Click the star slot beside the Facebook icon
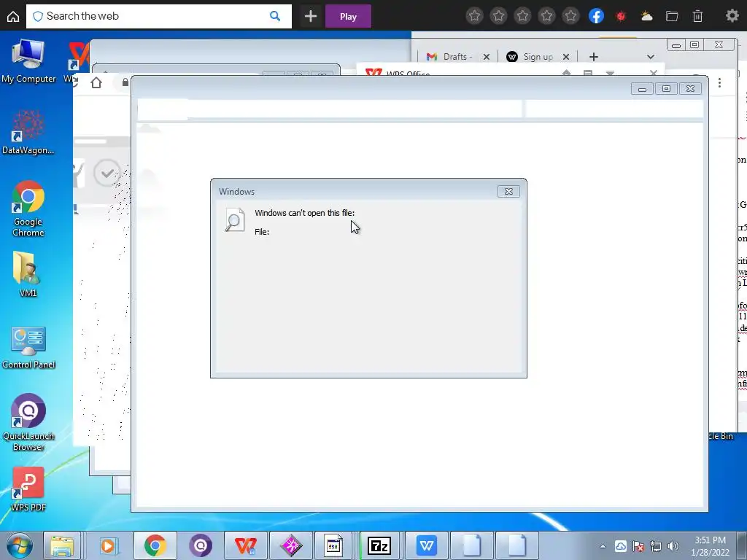 570,16
